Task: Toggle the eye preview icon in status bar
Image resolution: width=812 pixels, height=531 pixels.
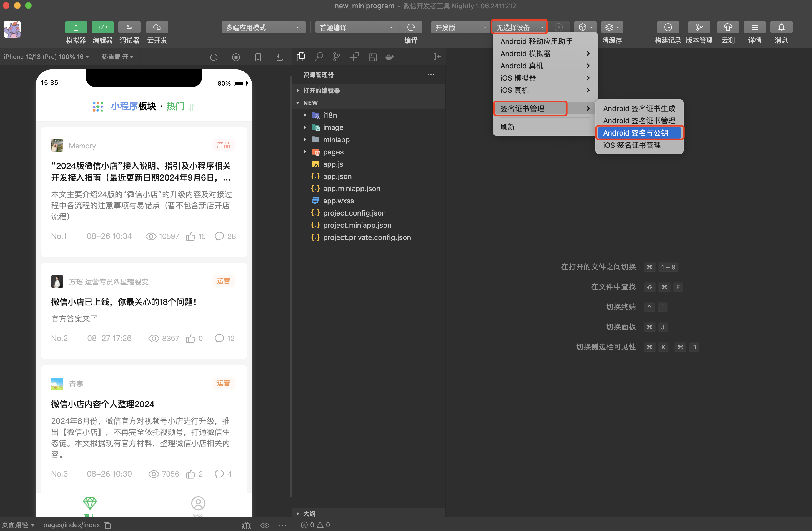Action: [x=265, y=525]
